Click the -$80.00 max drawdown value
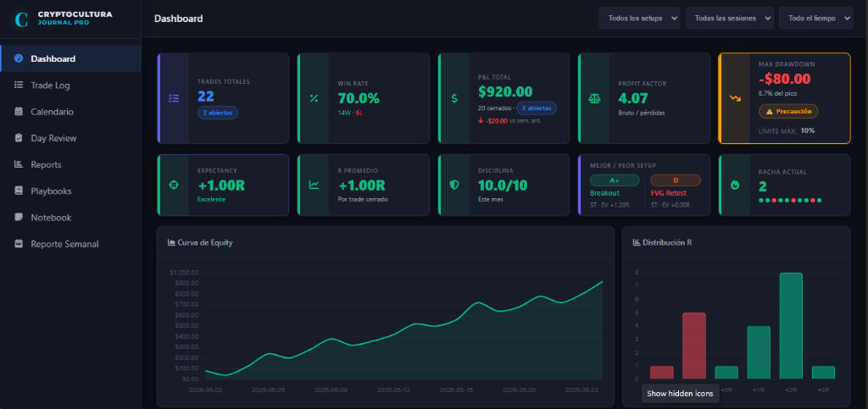The height and width of the screenshot is (409, 868). [784, 79]
